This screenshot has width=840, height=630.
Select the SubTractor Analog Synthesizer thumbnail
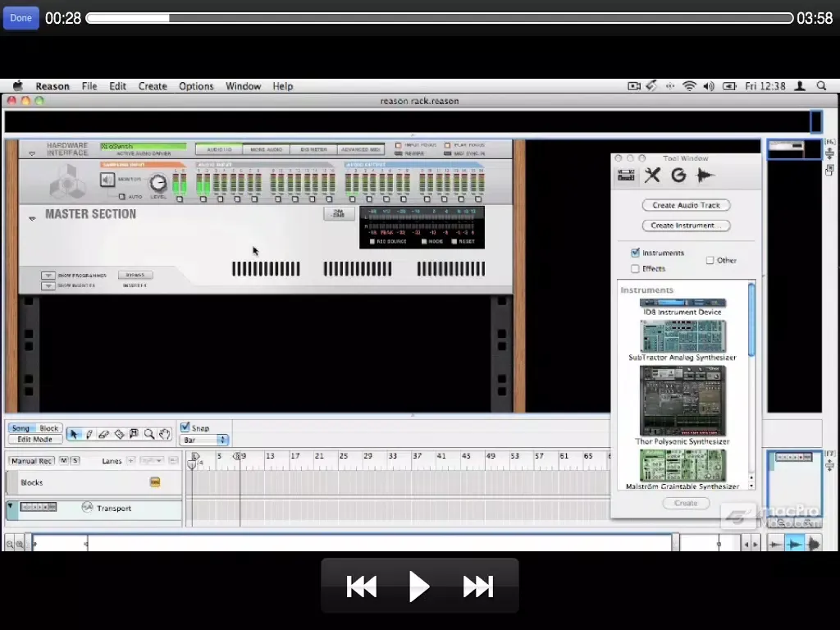coord(682,336)
